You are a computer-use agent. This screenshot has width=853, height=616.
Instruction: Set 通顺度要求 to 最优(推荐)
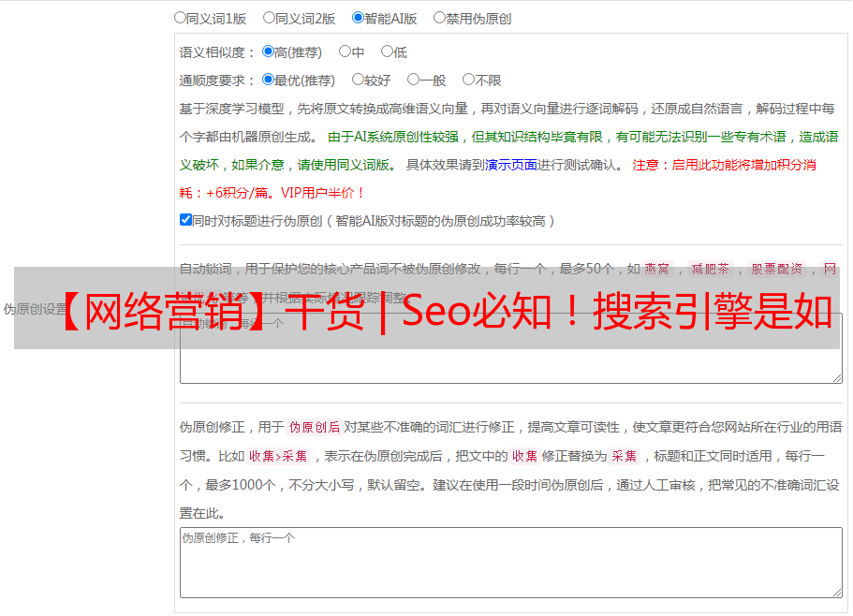click(268, 80)
